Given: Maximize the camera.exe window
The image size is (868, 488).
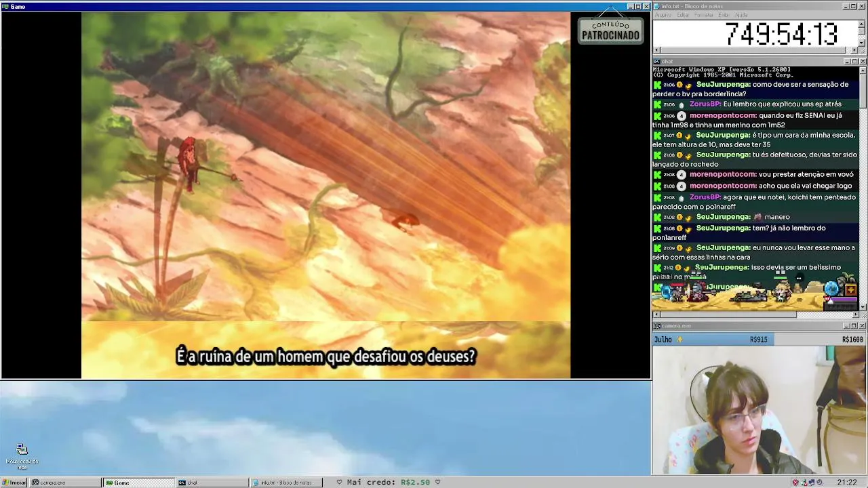Looking at the screenshot, I should point(854,326).
